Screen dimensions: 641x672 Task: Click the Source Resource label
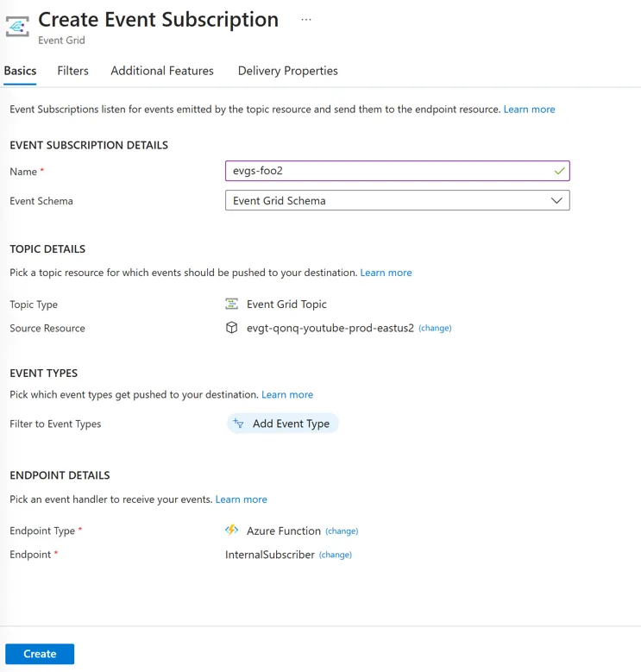[47, 329]
